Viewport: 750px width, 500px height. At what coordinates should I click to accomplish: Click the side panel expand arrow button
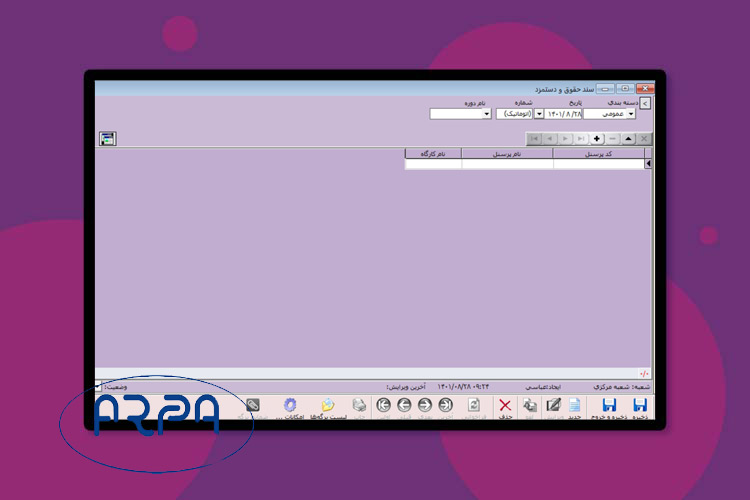[645, 103]
